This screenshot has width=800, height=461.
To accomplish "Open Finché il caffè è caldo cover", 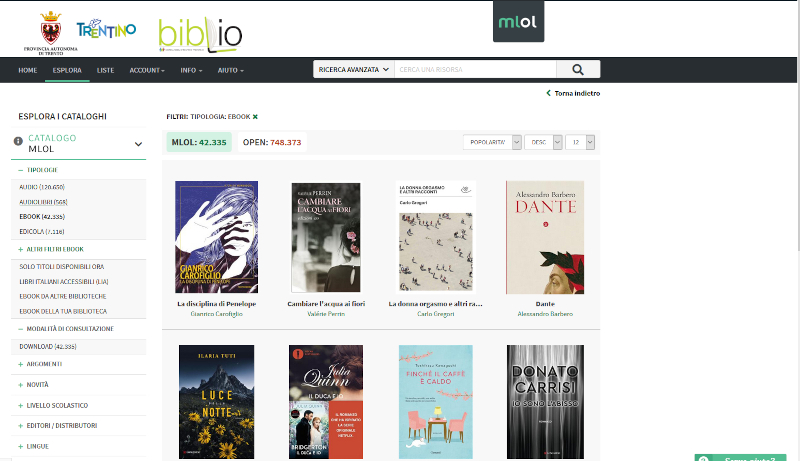I will tap(436, 402).
